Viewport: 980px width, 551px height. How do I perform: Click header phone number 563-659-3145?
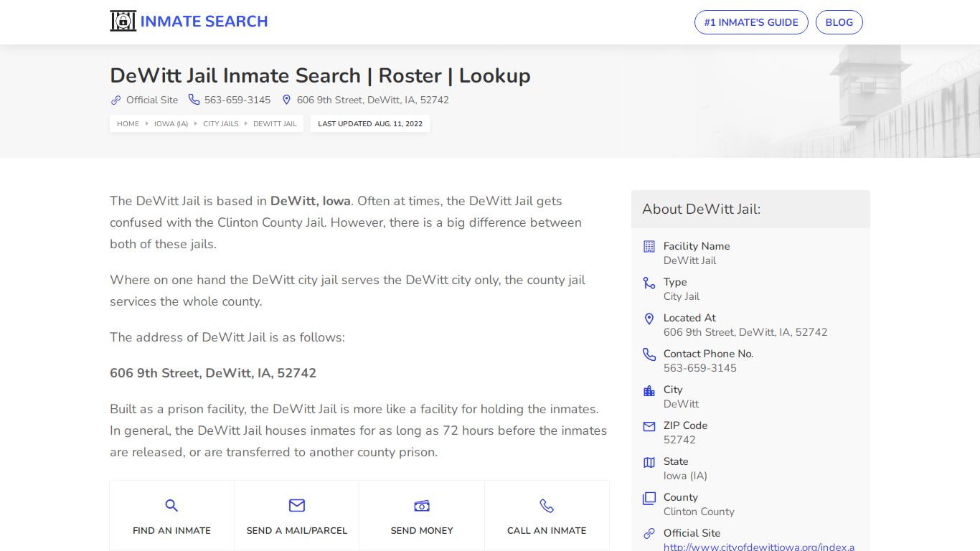pos(237,100)
